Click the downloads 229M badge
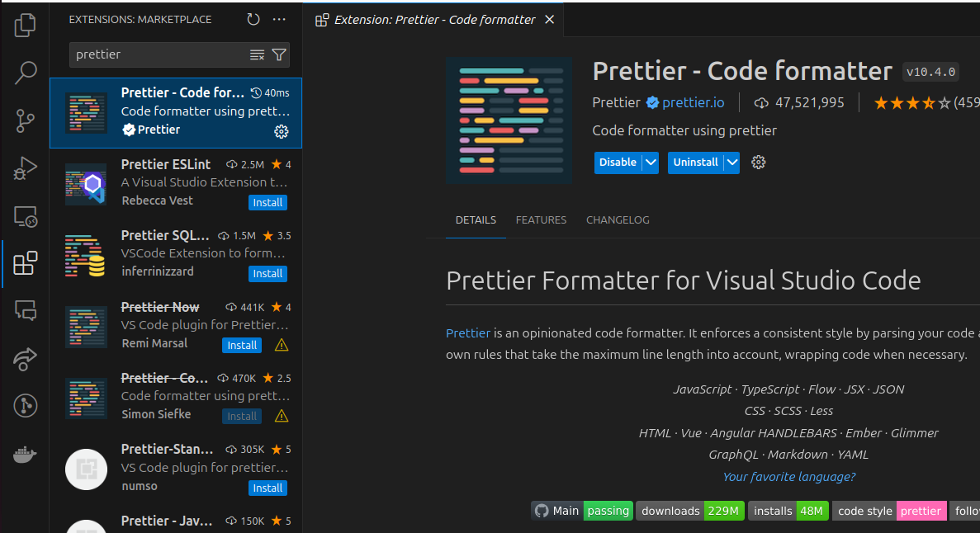The width and height of the screenshot is (980, 533). pos(690,511)
